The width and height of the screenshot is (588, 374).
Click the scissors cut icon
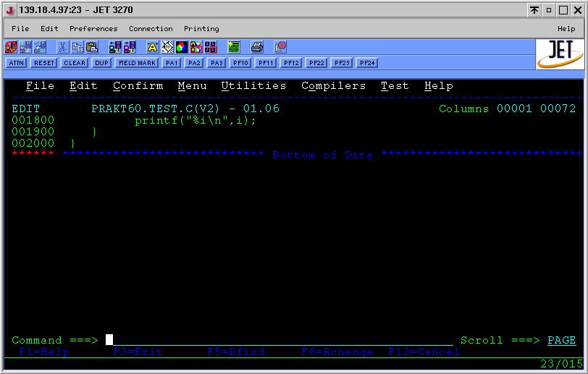pyautogui.click(x=62, y=48)
